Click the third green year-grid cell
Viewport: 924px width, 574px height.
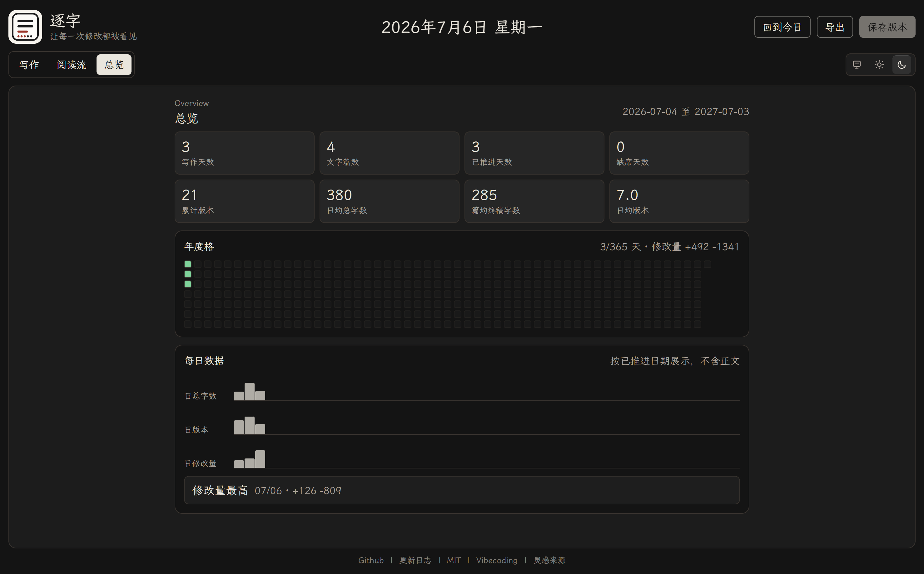(x=187, y=284)
